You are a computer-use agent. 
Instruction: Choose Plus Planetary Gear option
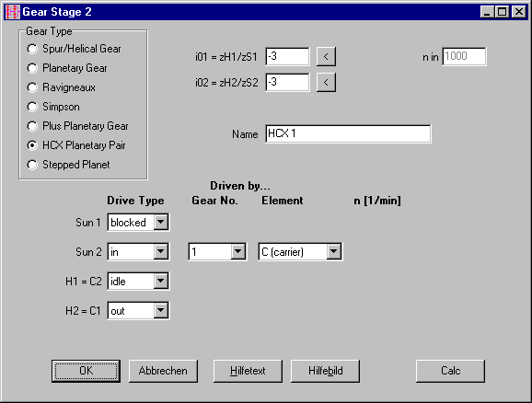77,126
